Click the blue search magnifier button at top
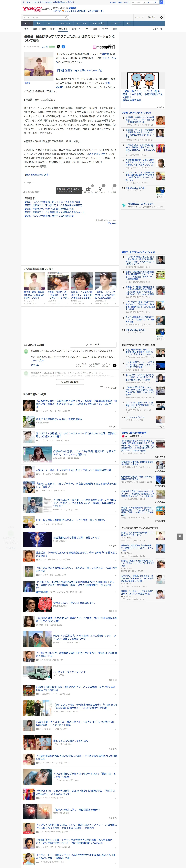The image size is (186, 868). click(x=162, y=2)
